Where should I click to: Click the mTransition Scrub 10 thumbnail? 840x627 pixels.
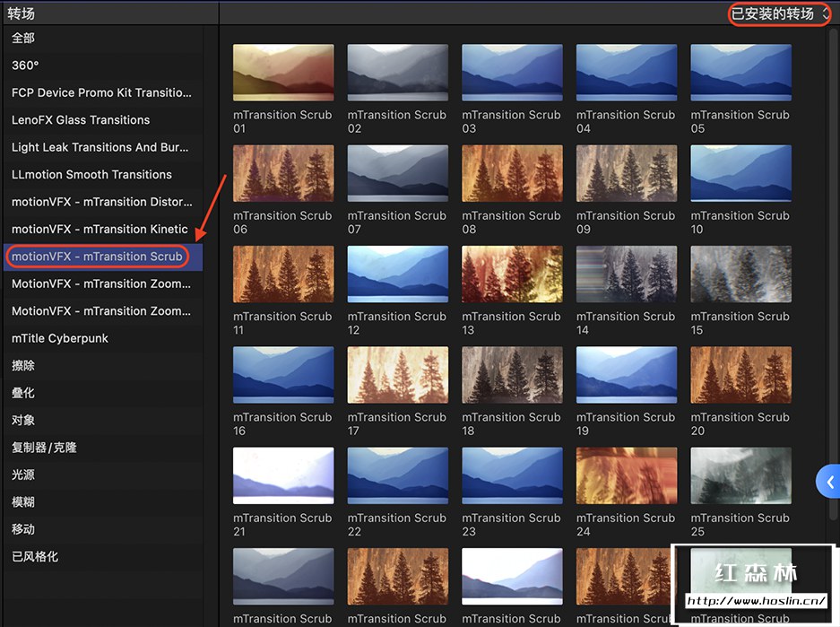[740, 173]
